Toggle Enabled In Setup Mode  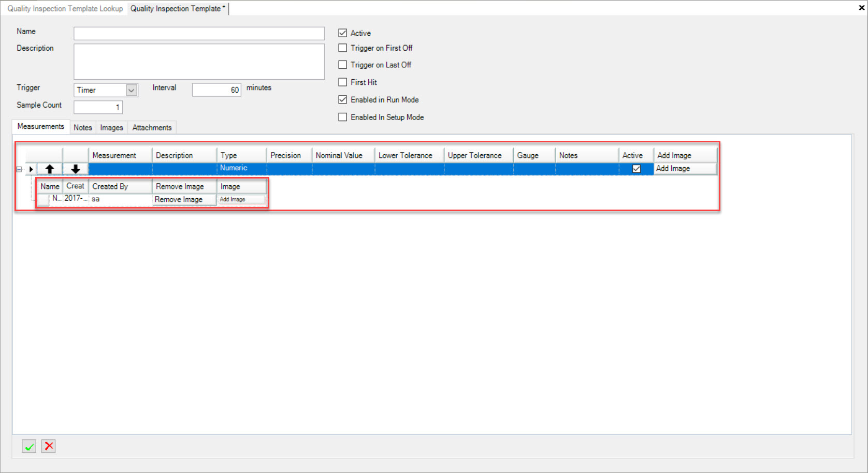point(342,117)
